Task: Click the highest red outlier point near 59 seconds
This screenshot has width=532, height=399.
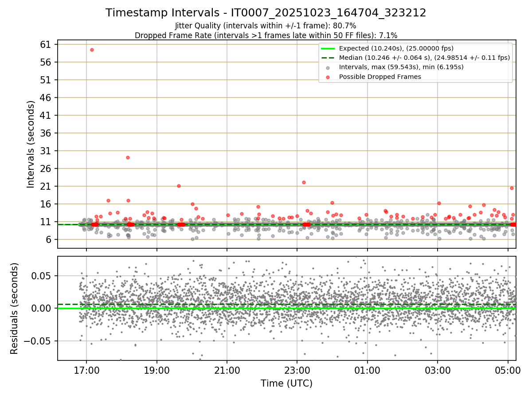Action: 92,50
